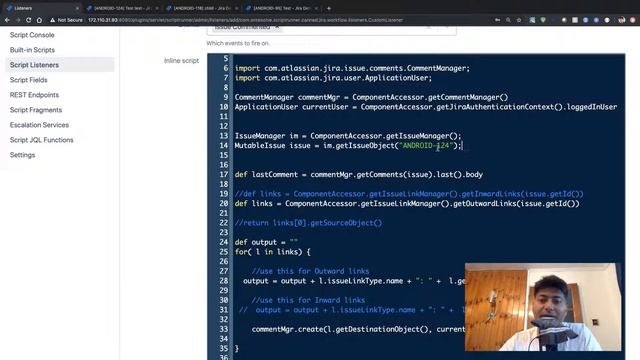640x360 pixels.
Task: Click line number 14 in gutter
Action: click(x=224, y=146)
